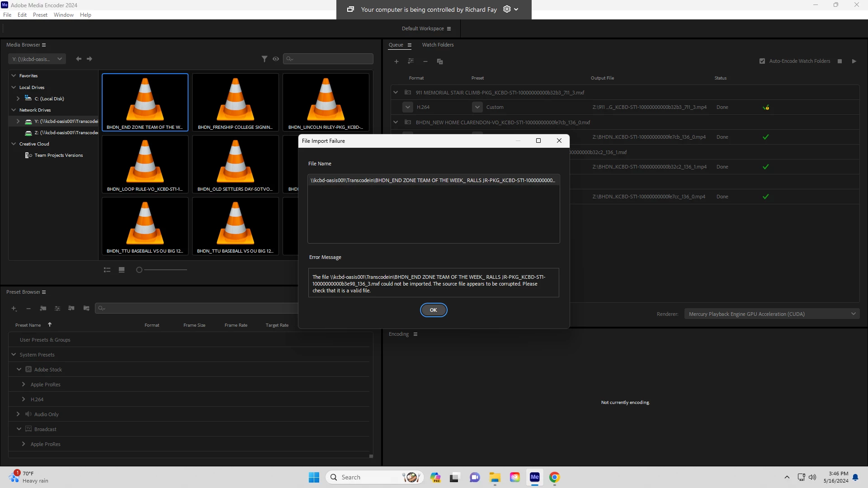Open Google Chrome from the taskbar
The width and height of the screenshot is (868, 488).
[555, 477]
